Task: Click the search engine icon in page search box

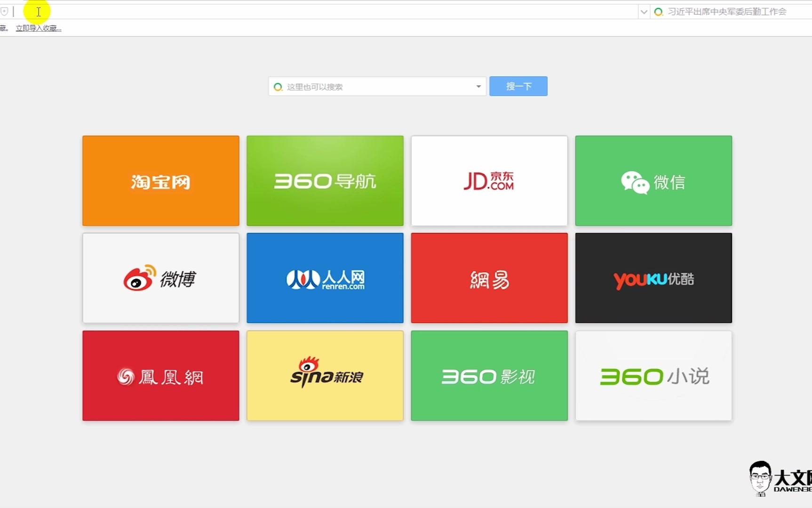Action: tap(278, 87)
